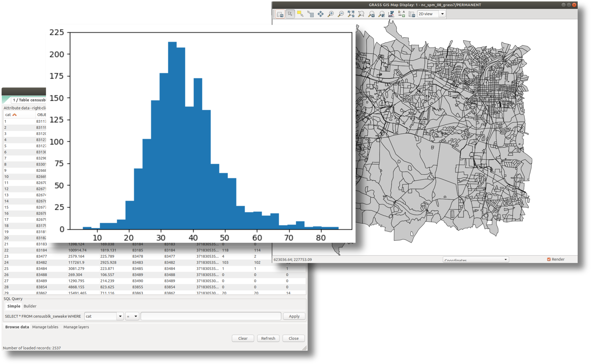Select the Pan tool
The height and width of the screenshot is (364, 591).
click(x=320, y=14)
